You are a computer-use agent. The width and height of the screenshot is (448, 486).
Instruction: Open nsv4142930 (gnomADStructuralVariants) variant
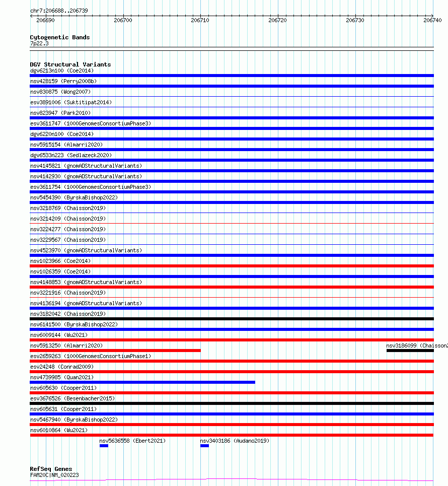pos(86,176)
